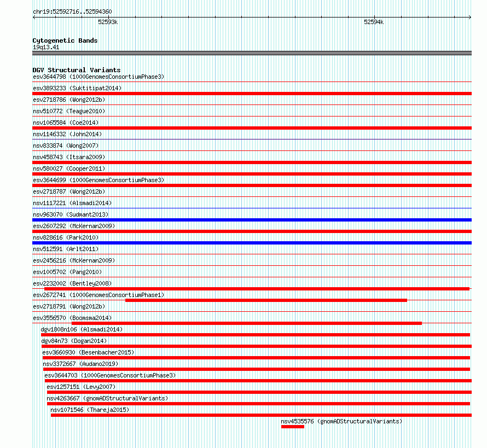Open variant nsv510772 (Teague2010)
487x448 pixels.
(69, 111)
